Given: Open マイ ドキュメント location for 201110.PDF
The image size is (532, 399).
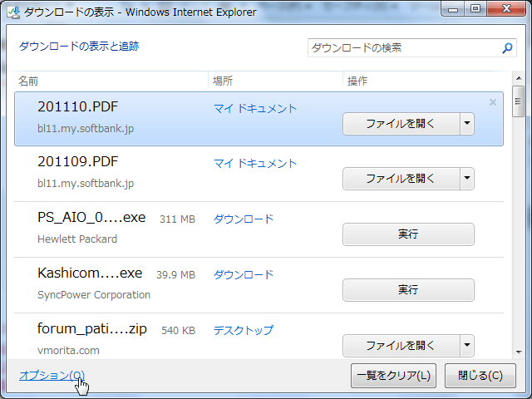Looking at the screenshot, I should click(x=255, y=109).
